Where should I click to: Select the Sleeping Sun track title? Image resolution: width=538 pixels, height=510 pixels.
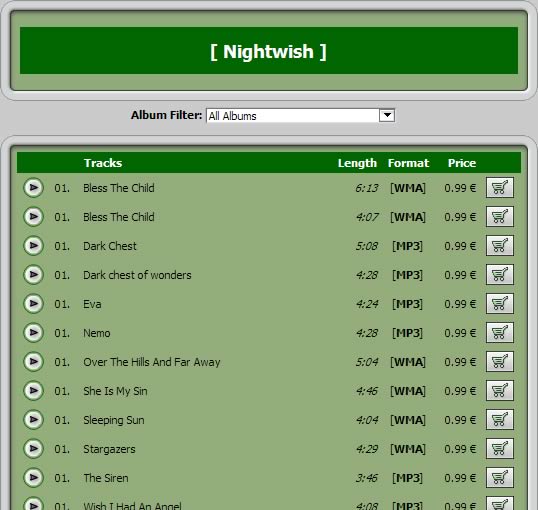114,420
